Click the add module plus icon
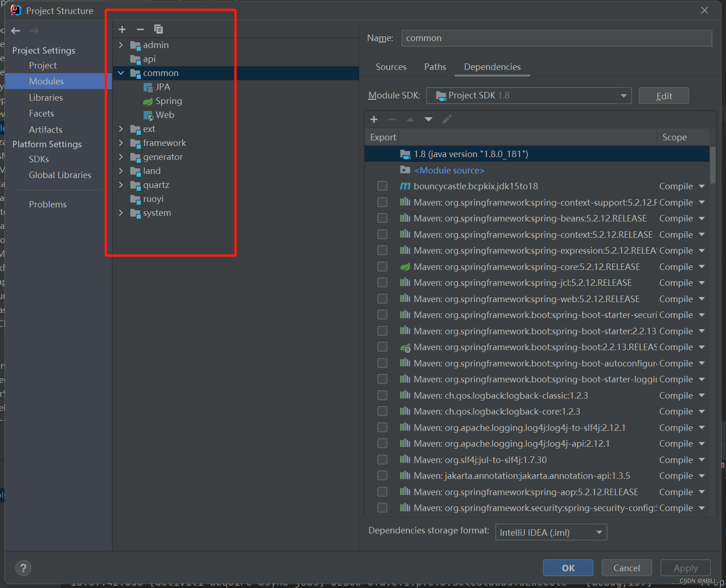Image resolution: width=726 pixels, height=588 pixels. 122,29
